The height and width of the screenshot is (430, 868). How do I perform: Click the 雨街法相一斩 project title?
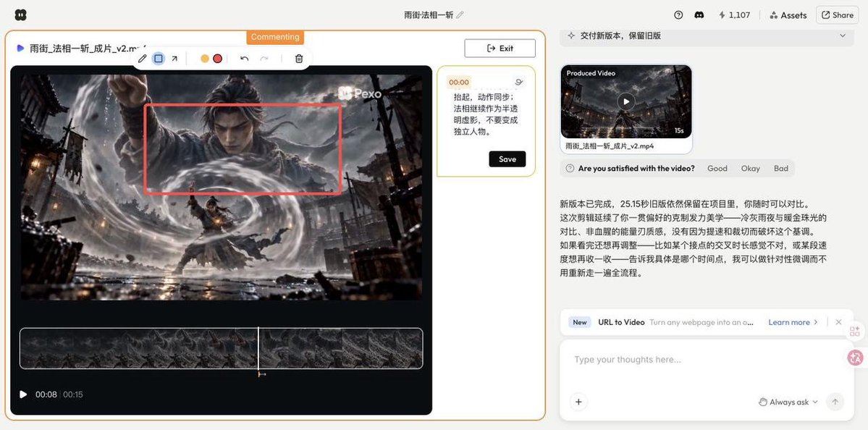[429, 15]
